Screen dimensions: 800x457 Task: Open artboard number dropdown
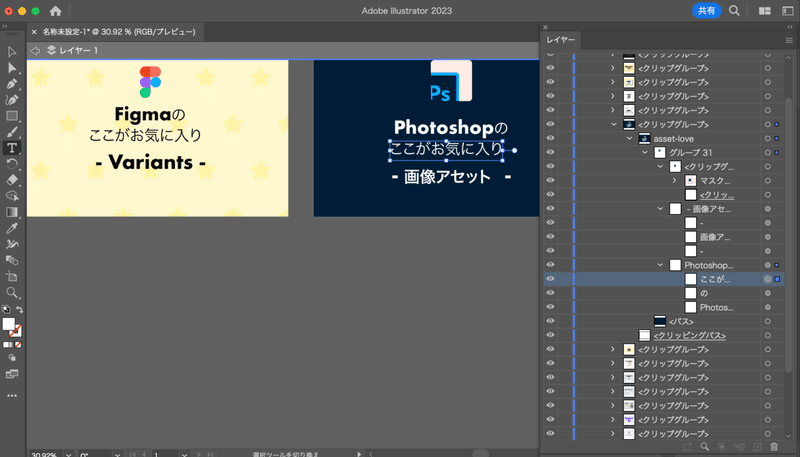coord(184,454)
